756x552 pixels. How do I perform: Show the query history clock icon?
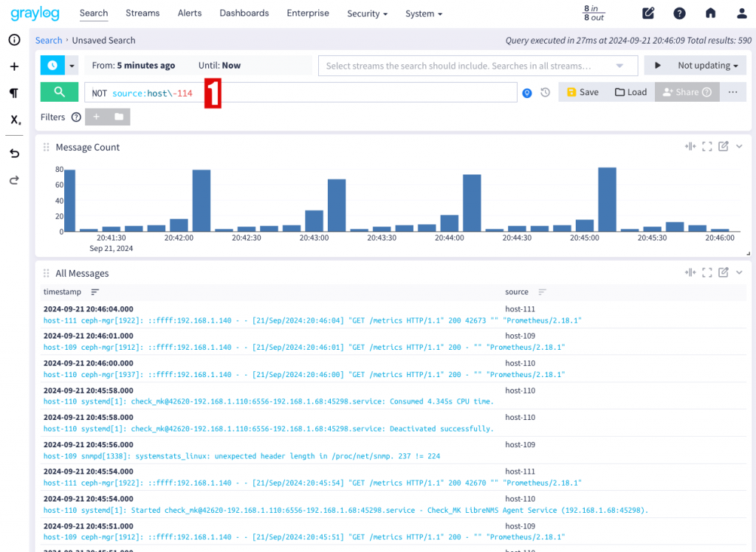coord(546,92)
